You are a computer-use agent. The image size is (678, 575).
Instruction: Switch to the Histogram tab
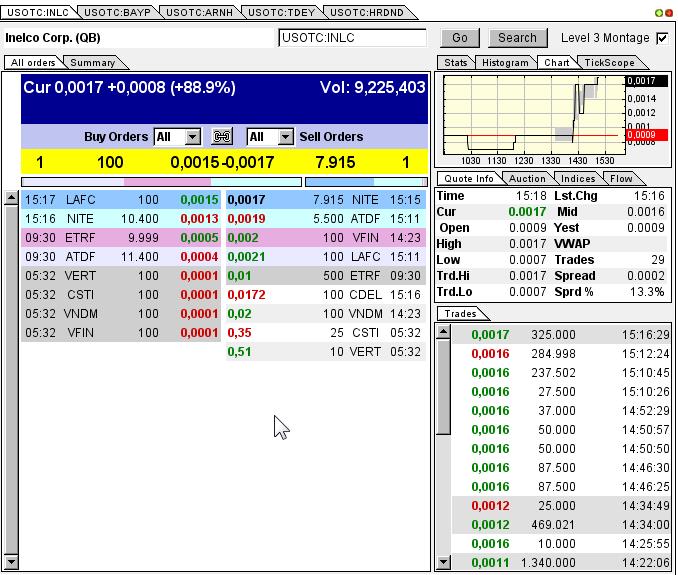(505, 63)
